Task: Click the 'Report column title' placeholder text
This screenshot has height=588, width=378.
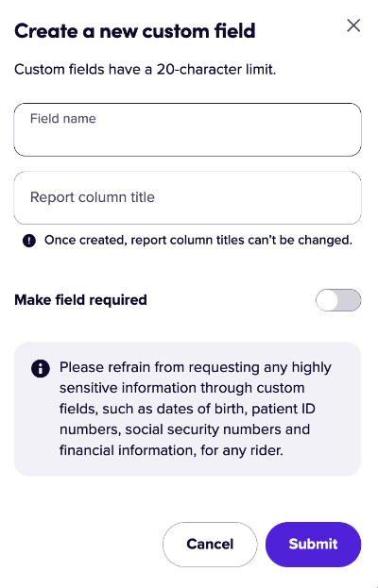Action: [93, 197]
